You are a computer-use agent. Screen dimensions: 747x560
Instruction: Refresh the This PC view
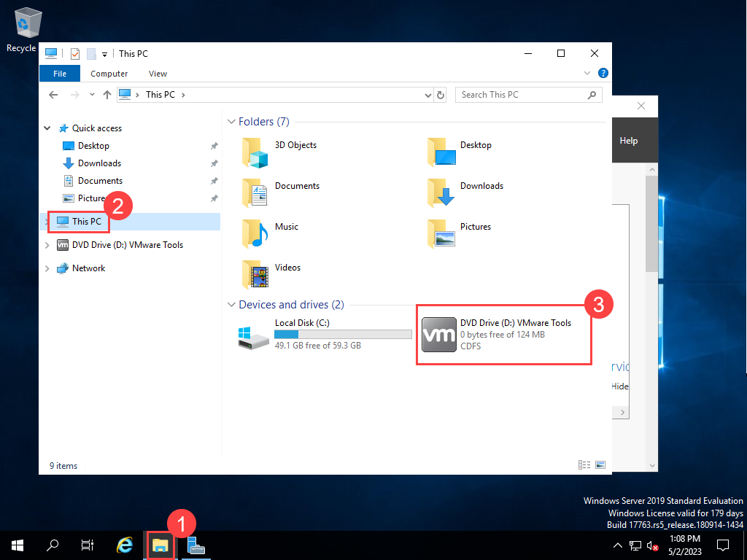(x=441, y=96)
